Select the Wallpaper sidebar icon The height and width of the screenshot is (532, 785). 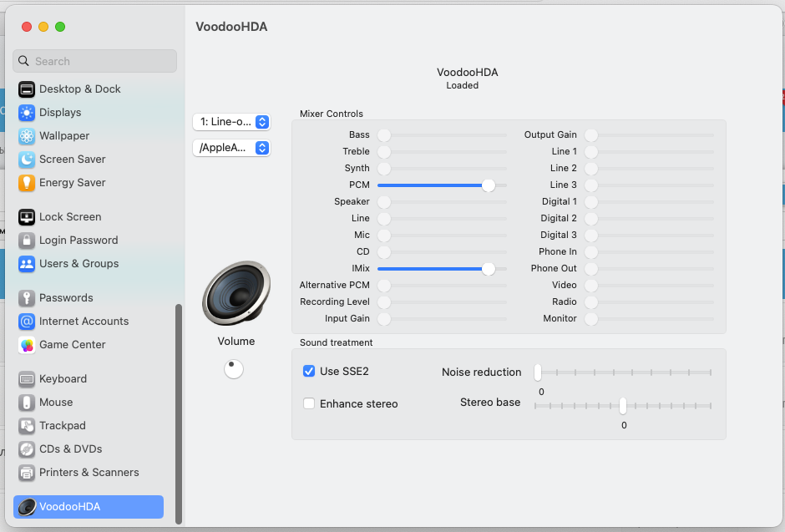tap(27, 135)
